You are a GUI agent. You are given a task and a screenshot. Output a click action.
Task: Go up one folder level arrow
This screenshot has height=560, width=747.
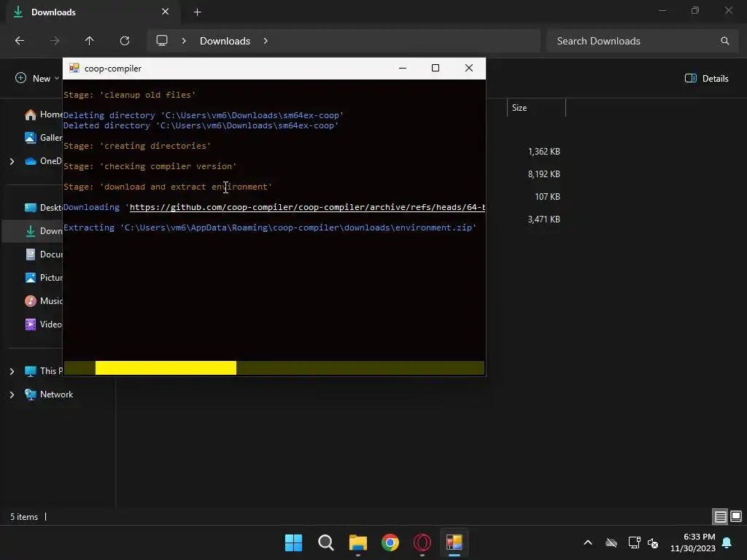coord(89,41)
